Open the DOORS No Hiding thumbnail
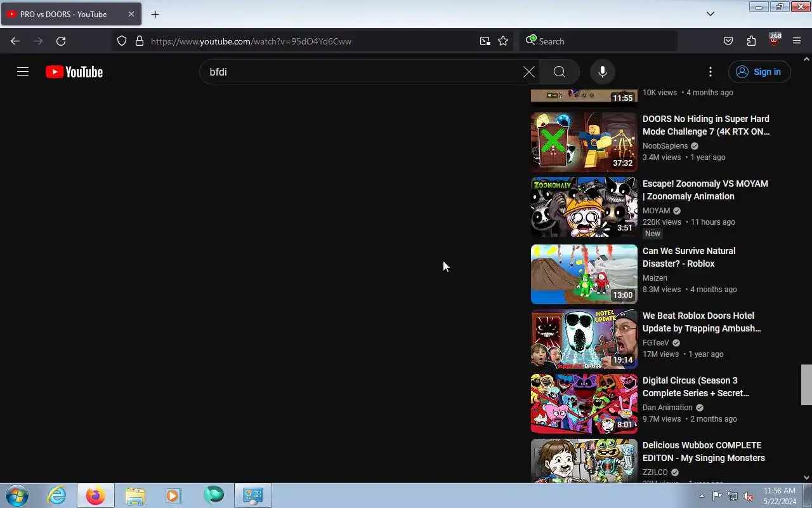 [x=584, y=142]
